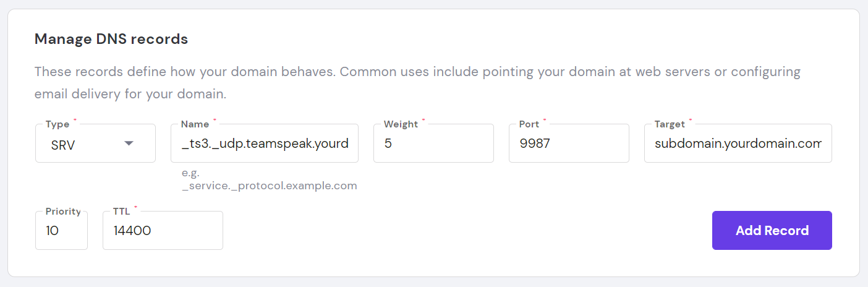Click the Priority field label
The height and width of the screenshot is (287, 868).
coord(63,212)
